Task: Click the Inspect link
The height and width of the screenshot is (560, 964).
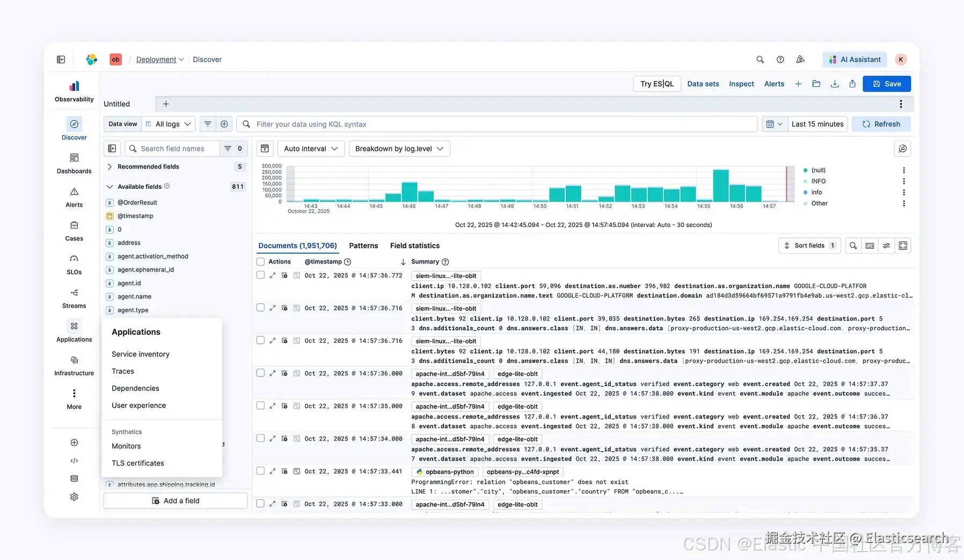Action: point(741,84)
